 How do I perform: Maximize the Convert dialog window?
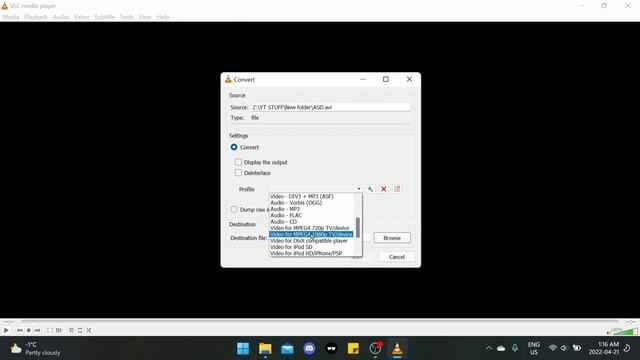tap(386, 79)
